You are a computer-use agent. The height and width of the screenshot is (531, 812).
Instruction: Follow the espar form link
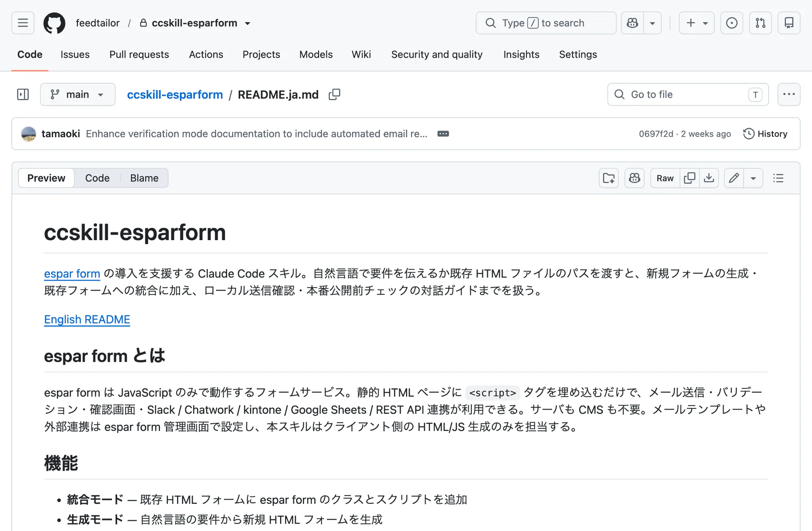coord(72,274)
